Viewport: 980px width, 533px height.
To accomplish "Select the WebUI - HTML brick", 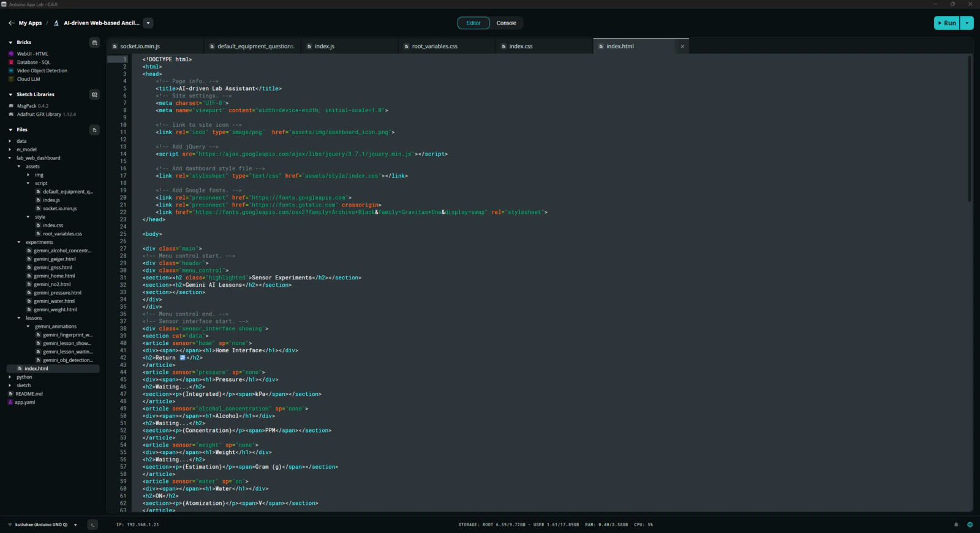I will click(32, 54).
